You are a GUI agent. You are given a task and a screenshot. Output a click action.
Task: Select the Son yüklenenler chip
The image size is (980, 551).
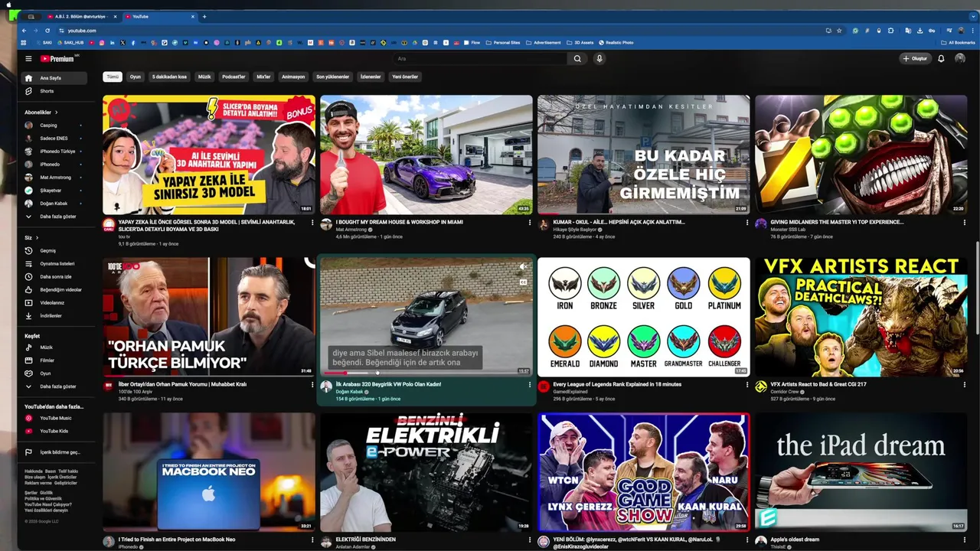(333, 77)
